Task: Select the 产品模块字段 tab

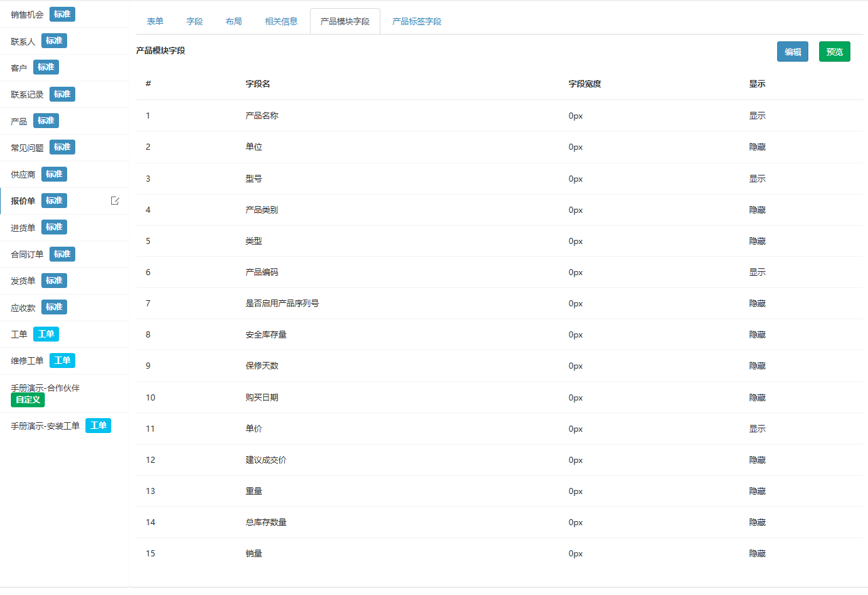Action: pos(345,21)
